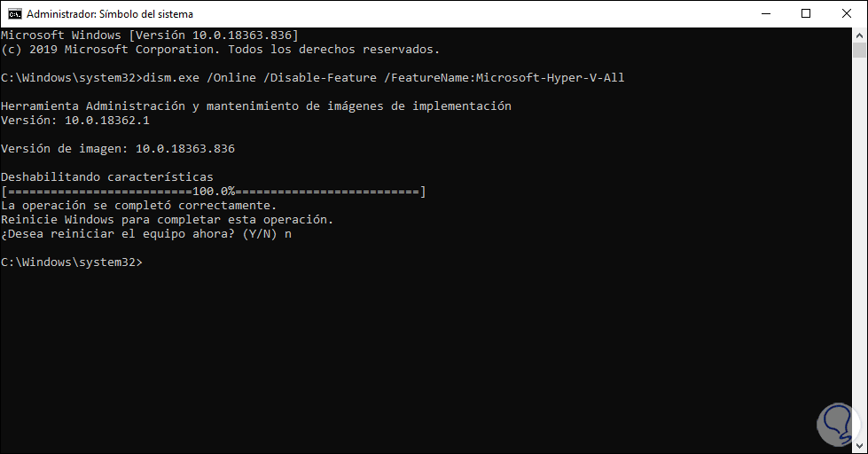This screenshot has height=454, width=868.
Task: Maximize the command prompt window
Action: pos(805,14)
